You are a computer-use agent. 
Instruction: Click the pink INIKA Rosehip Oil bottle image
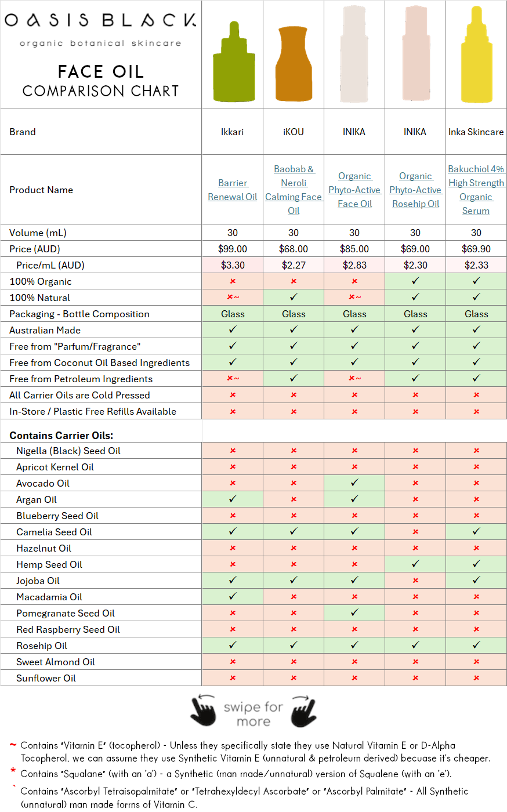coord(415,55)
